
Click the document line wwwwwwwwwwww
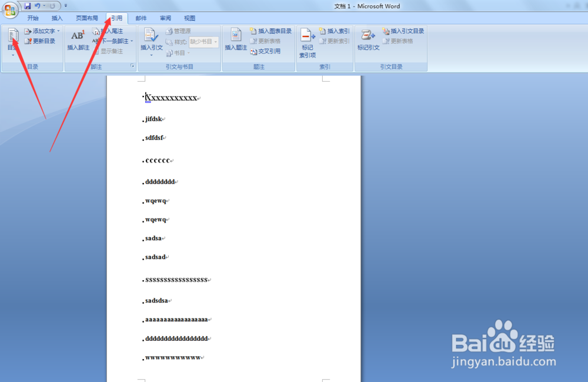[173, 358]
